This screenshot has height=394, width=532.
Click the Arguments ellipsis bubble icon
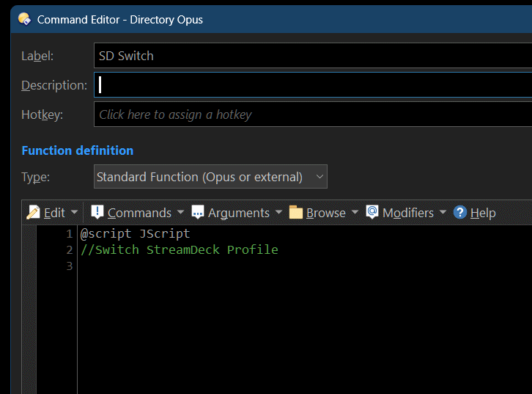point(198,212)
